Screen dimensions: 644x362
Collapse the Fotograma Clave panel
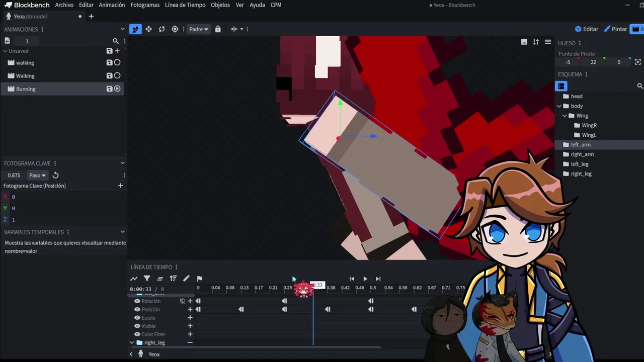click(122, 163)
